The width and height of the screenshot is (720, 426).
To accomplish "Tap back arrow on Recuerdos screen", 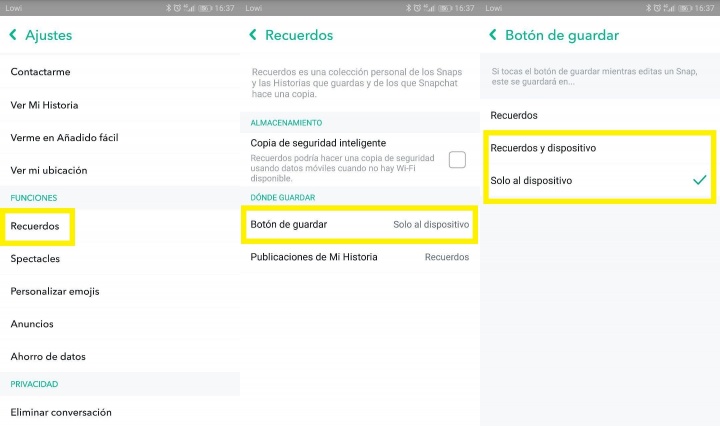I will click(x=253, y=34).
